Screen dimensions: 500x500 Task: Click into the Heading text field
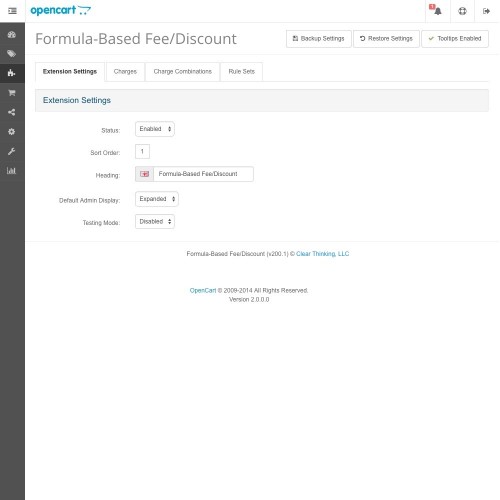pyautogui.click(x=203, y=174)
